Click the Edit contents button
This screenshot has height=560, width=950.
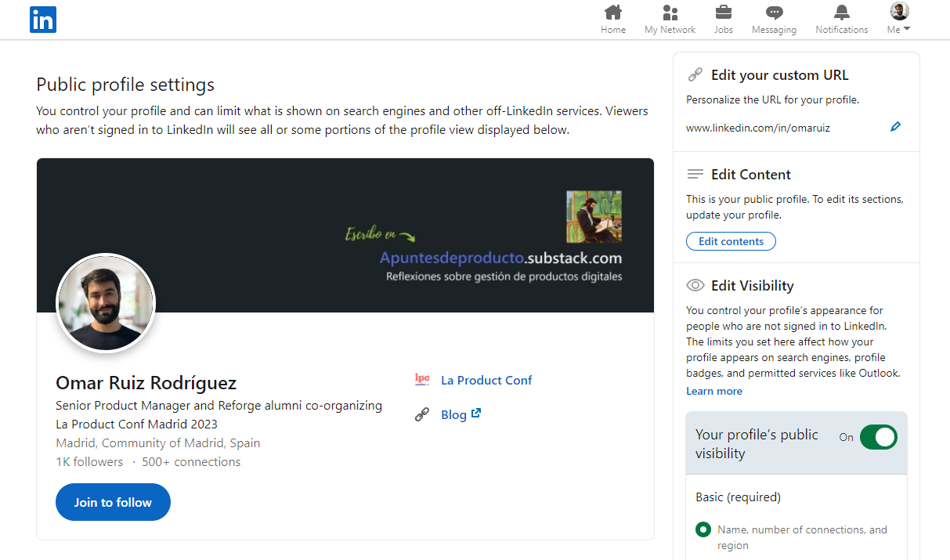click(731, 241)
